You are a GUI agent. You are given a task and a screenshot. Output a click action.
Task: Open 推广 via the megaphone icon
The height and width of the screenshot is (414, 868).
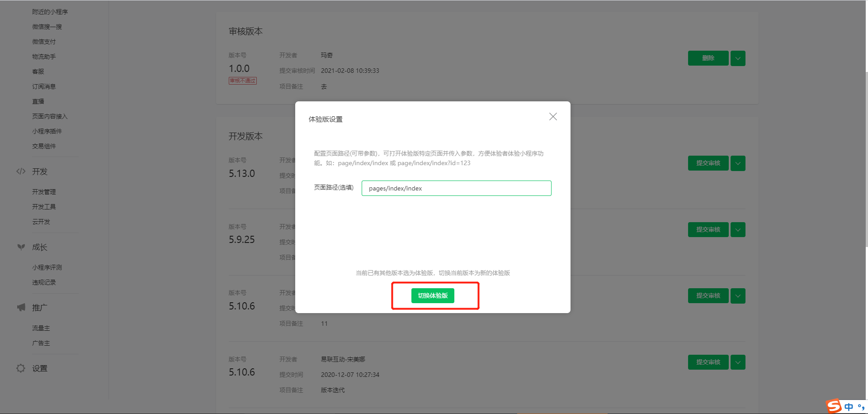[x=21, y=307]
